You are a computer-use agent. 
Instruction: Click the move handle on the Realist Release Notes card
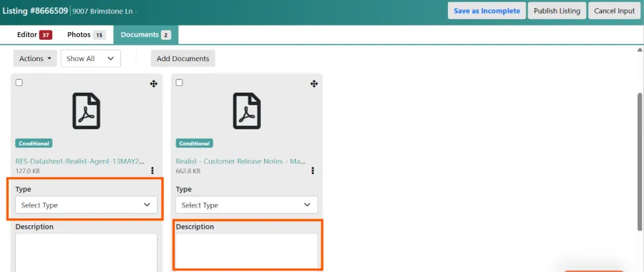point(314,84)
